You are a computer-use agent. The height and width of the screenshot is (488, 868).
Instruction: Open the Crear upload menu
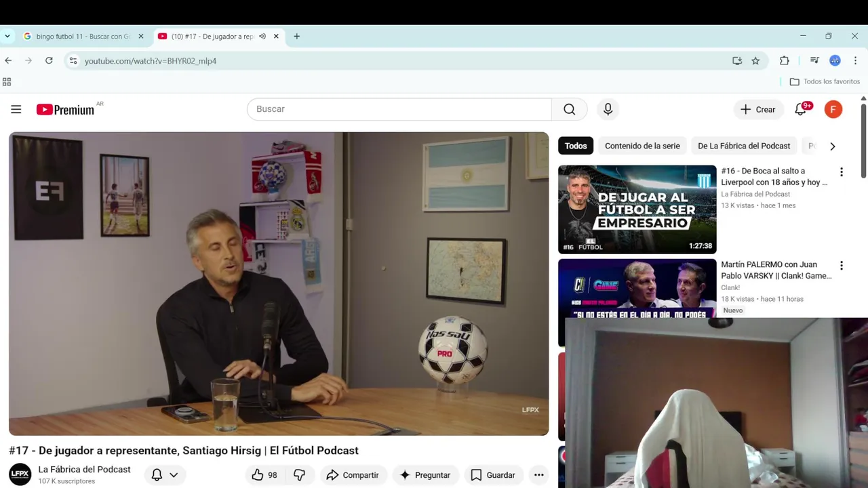point(757,109)
